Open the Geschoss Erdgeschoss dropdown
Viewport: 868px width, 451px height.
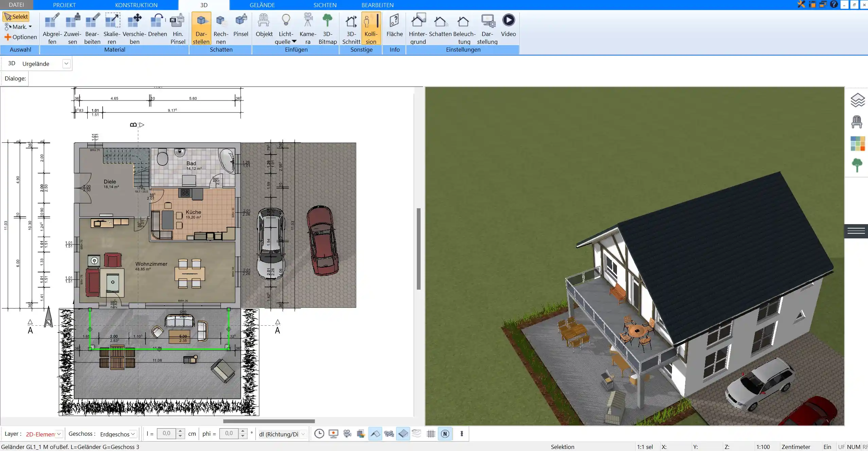pos(133,434)
